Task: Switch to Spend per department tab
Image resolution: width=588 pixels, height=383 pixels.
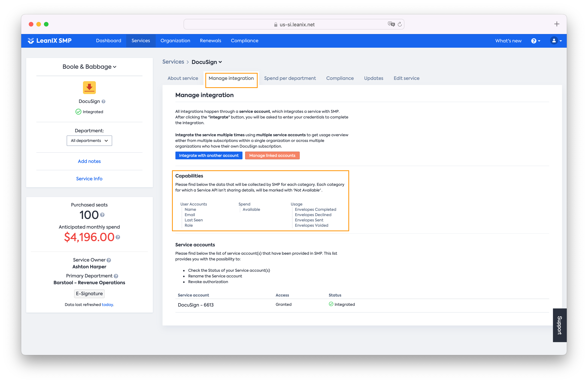Action: (290, 78)
